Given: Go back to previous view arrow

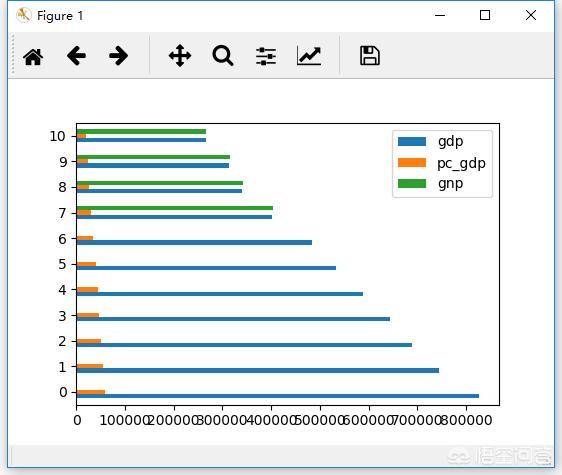Looking at the screenshot, I should pyautogui.click(x=76, y=56).
